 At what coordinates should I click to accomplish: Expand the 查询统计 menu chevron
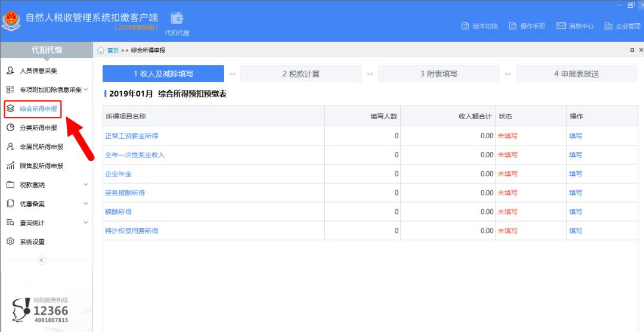pyautogui.click(x=86, y=222)
